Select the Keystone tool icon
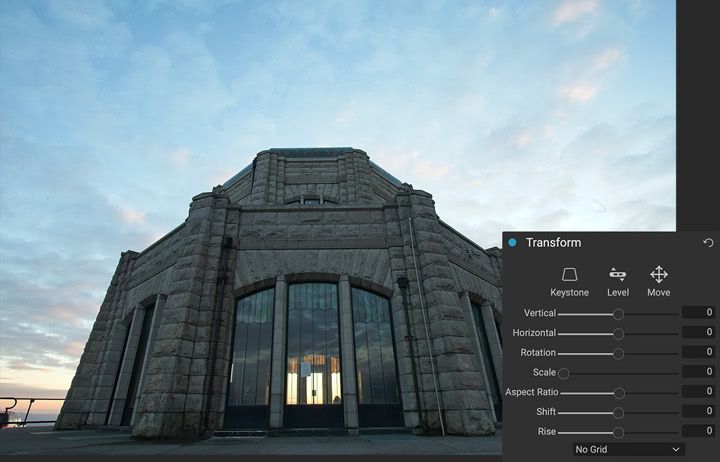 [569, 275]
